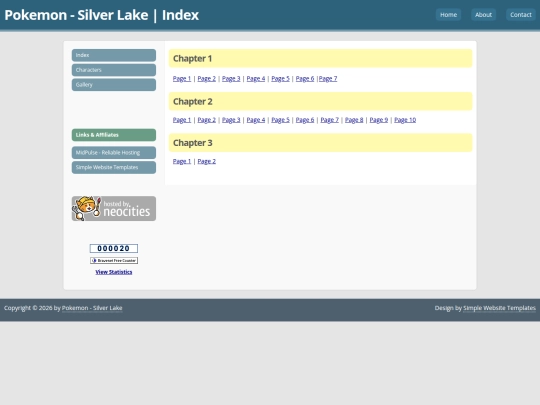Open Chapter 3 Page 1
540x405 pixels.
(x=182, y=161)
